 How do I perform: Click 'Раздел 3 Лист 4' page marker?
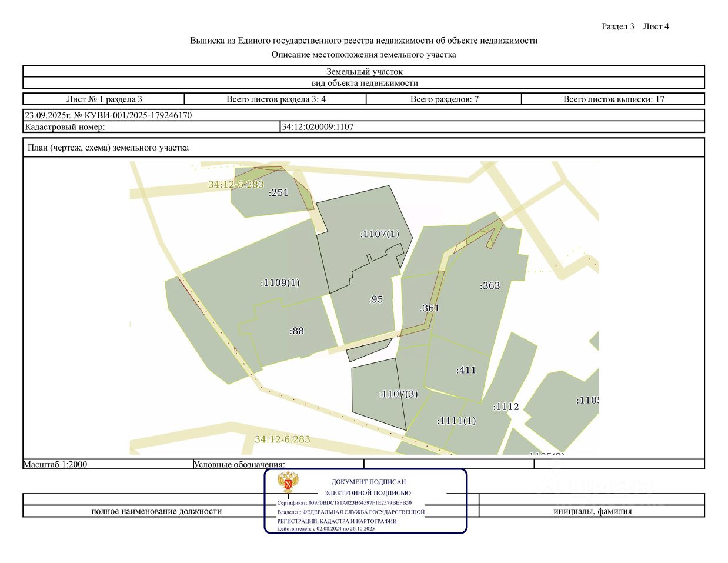pos(635,26)
